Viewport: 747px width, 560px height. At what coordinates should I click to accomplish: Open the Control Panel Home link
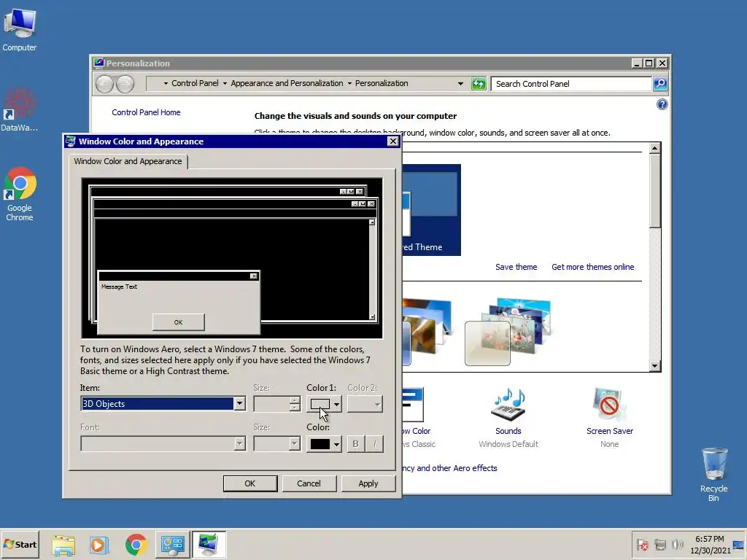pyautogui.click(x=146, y=112)
